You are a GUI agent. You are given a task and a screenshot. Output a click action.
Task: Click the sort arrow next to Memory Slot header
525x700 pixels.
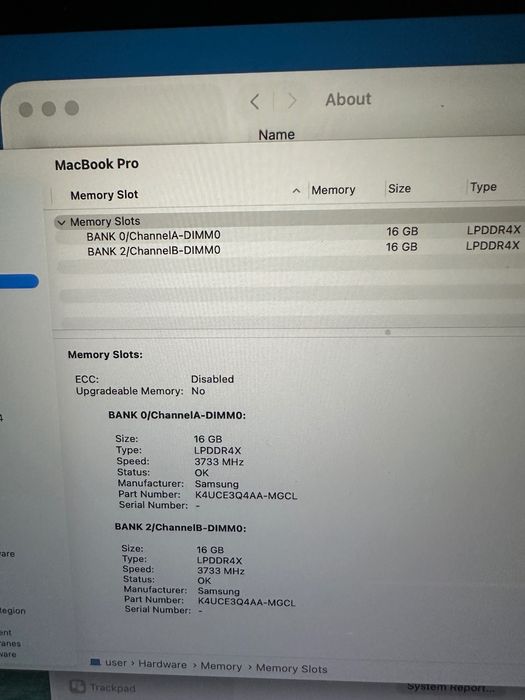click(296, 191)
